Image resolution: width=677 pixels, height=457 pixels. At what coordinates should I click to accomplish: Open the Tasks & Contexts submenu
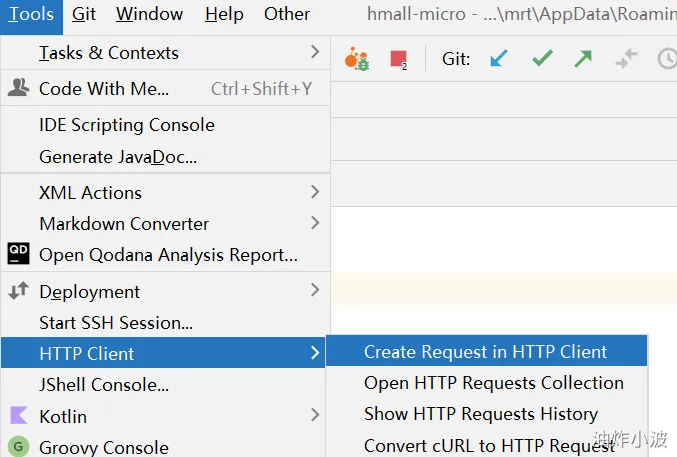tap(165, 53)
